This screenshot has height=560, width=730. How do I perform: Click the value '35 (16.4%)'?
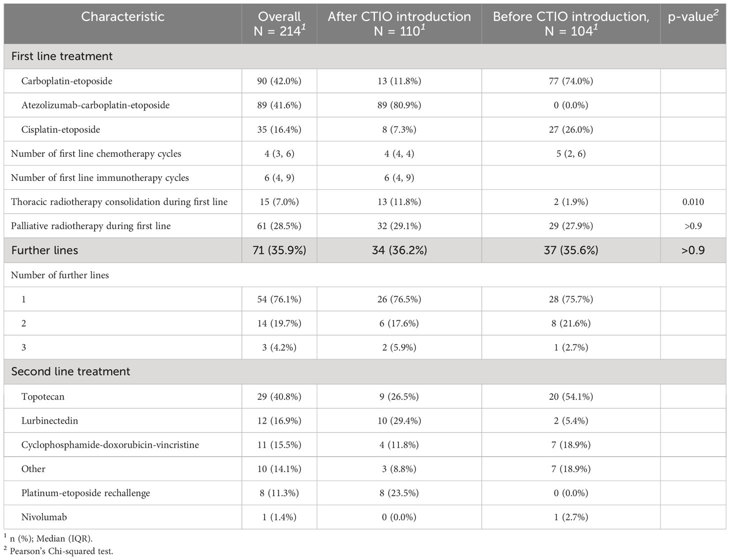click(279, 129)
